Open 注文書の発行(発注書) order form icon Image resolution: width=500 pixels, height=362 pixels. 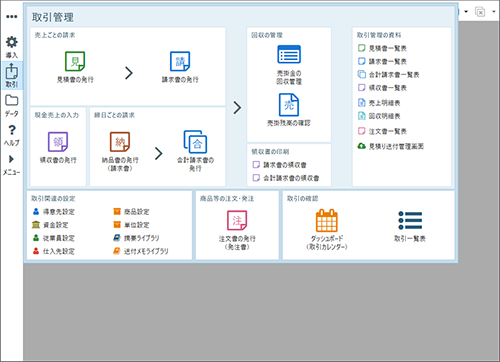coord(237,220)
